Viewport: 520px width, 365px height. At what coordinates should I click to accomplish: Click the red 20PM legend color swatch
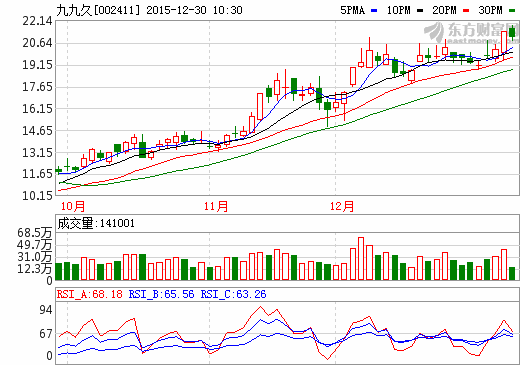(466, 11)
